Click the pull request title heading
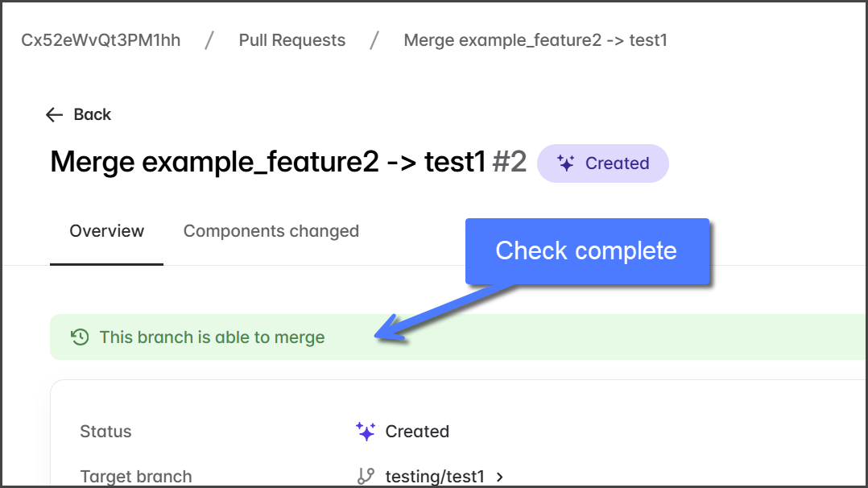This screenshot has height=488, width=868. click(268, 162)
